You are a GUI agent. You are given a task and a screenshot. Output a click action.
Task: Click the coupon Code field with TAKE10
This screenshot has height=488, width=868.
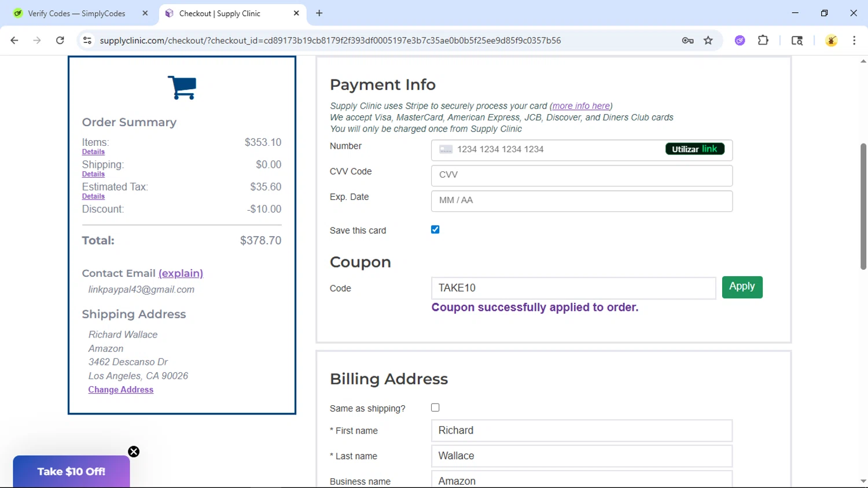[x=573, y=288]
